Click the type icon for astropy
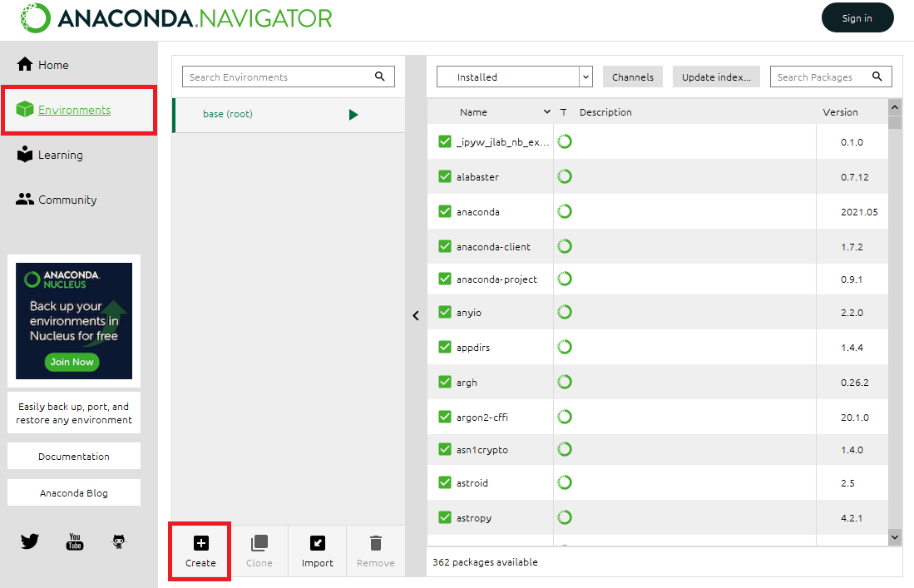Viewport: 914px width, 588px height. pos(564,517)
